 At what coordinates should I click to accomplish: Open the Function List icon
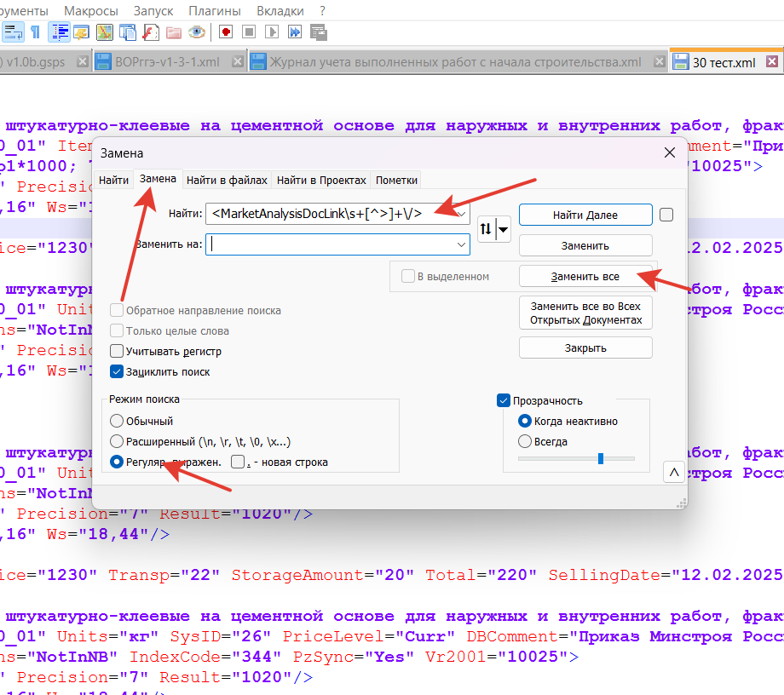coord(151,32)
